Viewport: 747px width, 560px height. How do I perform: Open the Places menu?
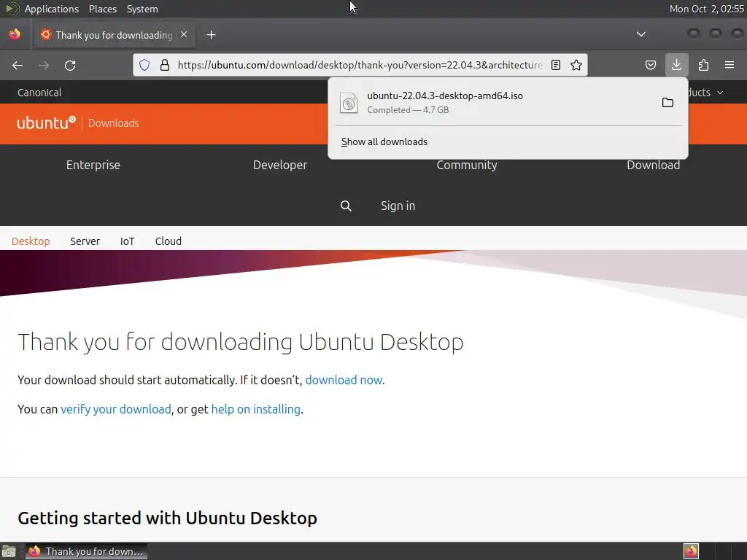(x=102, y=9)
